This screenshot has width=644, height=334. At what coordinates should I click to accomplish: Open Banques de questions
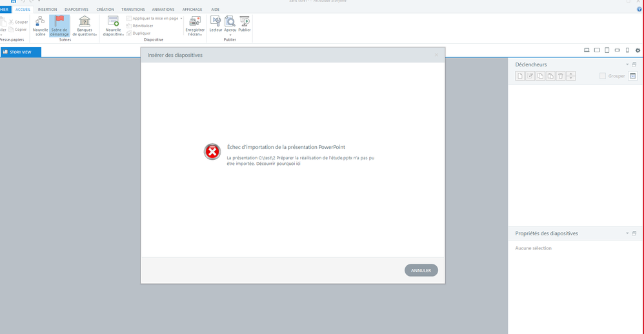85,26
